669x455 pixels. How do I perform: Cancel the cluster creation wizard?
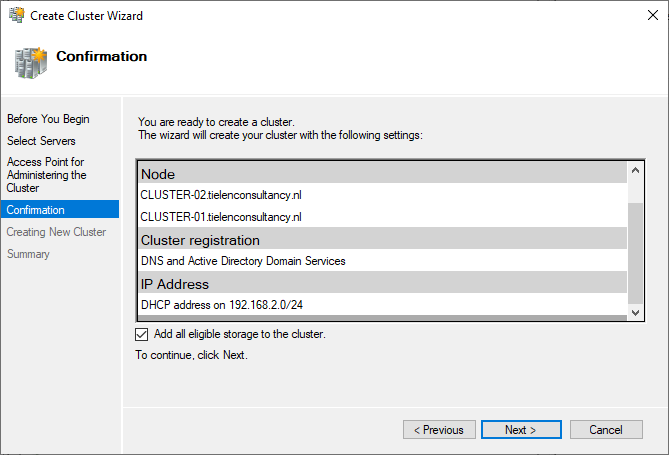point(606,429)
